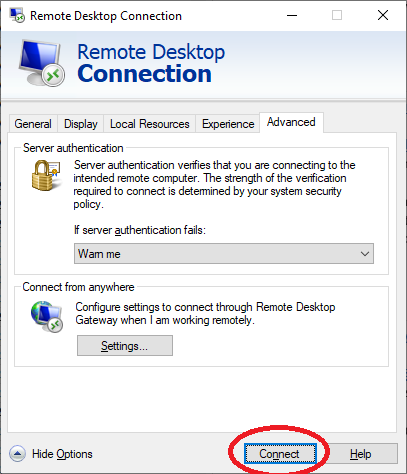This screenshot has height=474, width=407.
Task: Click the Help button
Action: tap(360, 454)
